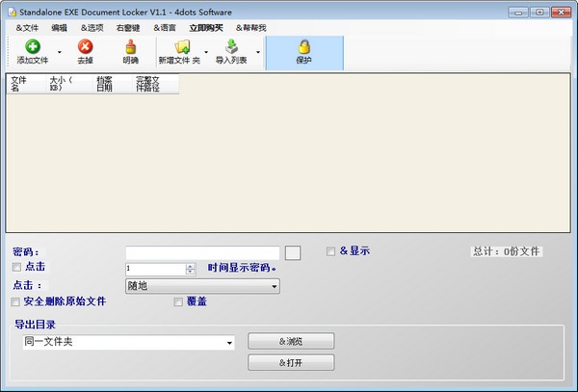
Task: Open the &文件 menu
Action: coord(27,28)
